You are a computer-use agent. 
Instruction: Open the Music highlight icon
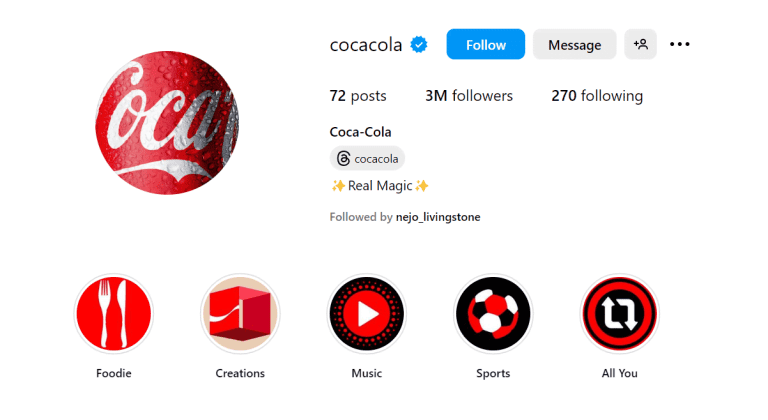coord(367,314)
